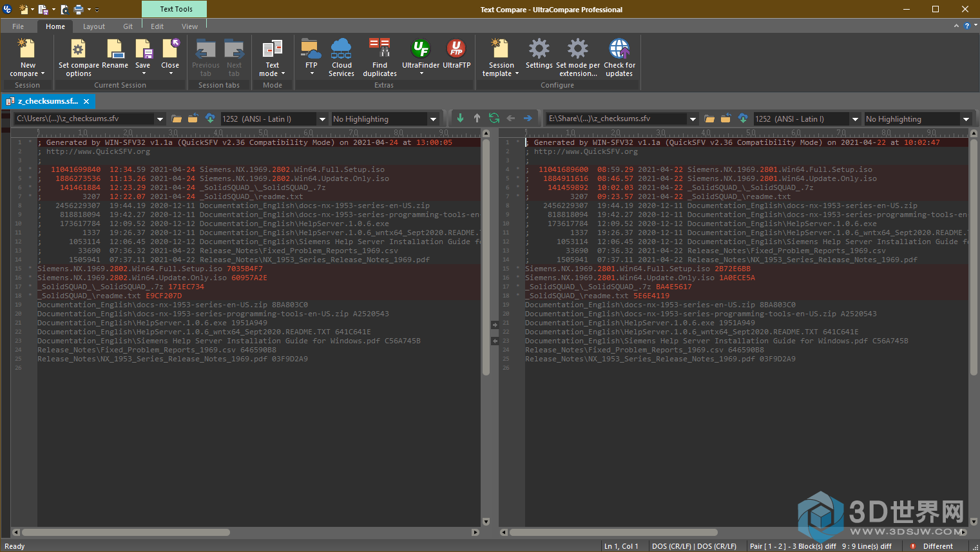Expand the left file path dropdown
This screenshot has height=552, width=980.
160,119
